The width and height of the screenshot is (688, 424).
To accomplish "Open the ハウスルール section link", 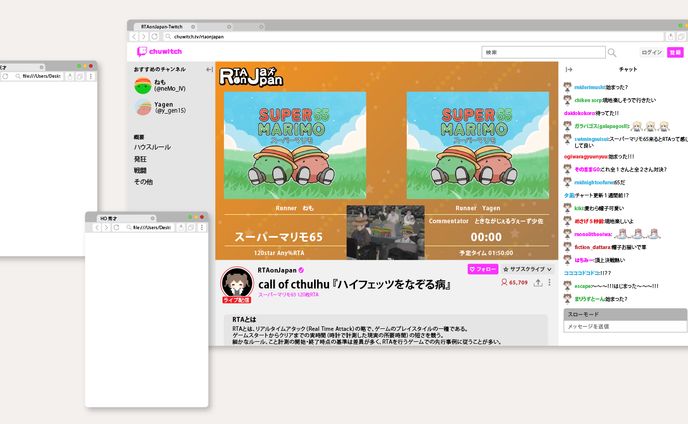I will pos(152,147).
